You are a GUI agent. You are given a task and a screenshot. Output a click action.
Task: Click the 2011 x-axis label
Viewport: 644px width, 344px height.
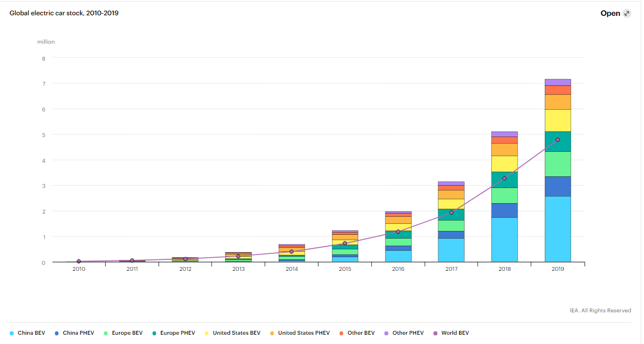pyautogui.click(x=132, y=269)
